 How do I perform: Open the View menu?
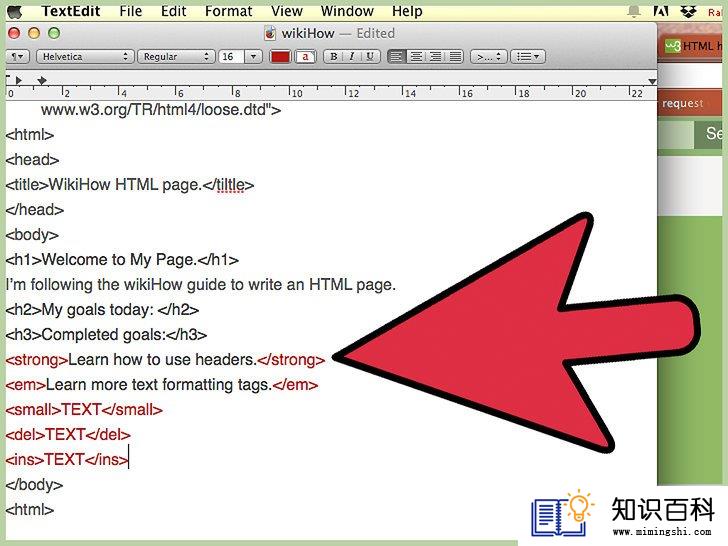[x=286, y=11]
